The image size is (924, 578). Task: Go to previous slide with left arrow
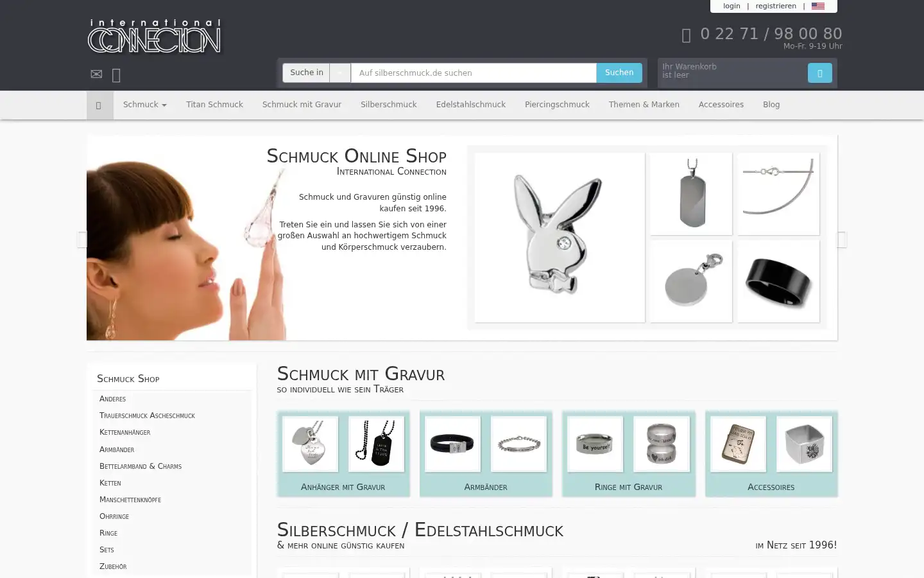81,239
